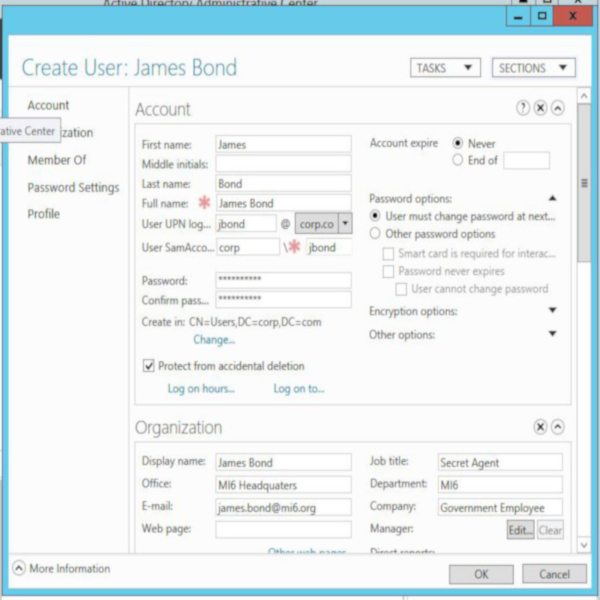The height and width of the screenshot is (600, 600).
Task: Click the scrollbar up arrow
Action: (584, 96)
